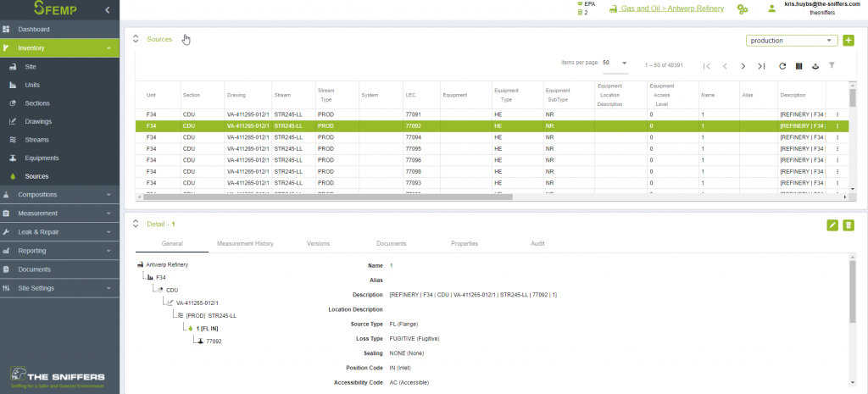Jump to the last page of results
The image size is (868, 394).
pos(761,66)
